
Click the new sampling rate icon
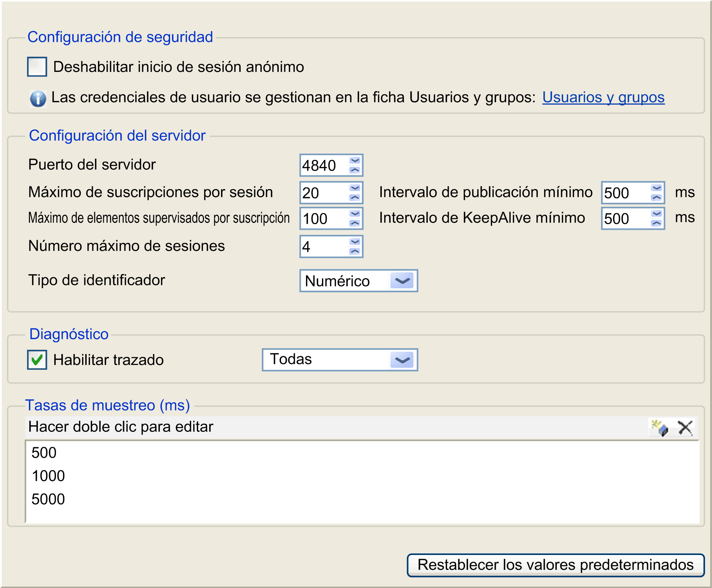point(660,428)
